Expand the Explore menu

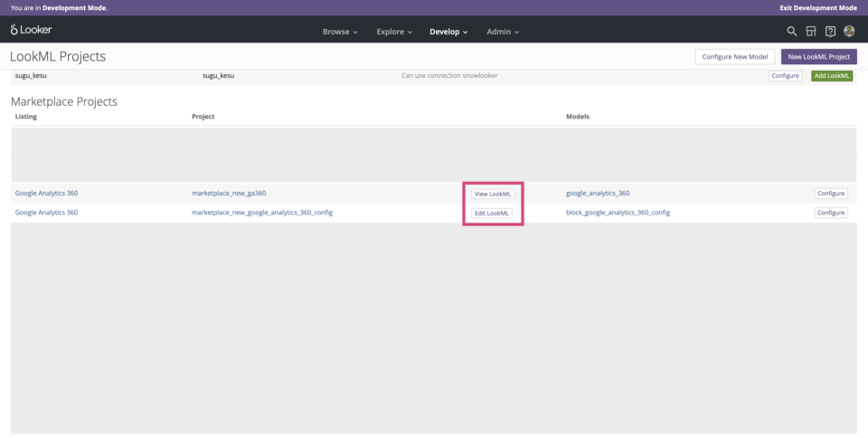pos(394,32)
